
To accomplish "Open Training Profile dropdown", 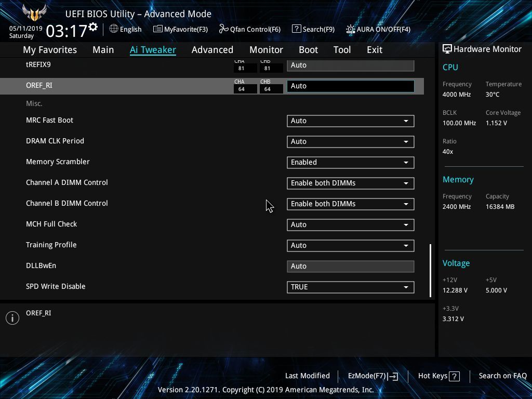I will tap(351, 246).
